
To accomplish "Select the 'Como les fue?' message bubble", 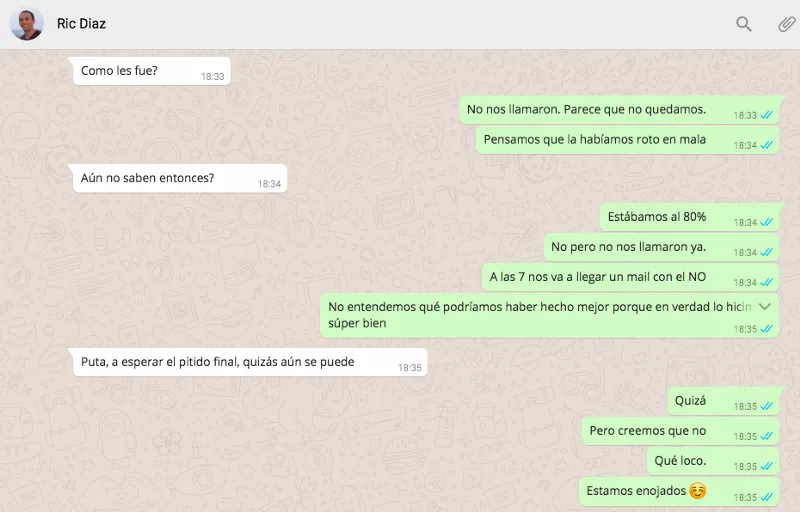I will click(x=152, y=71).
